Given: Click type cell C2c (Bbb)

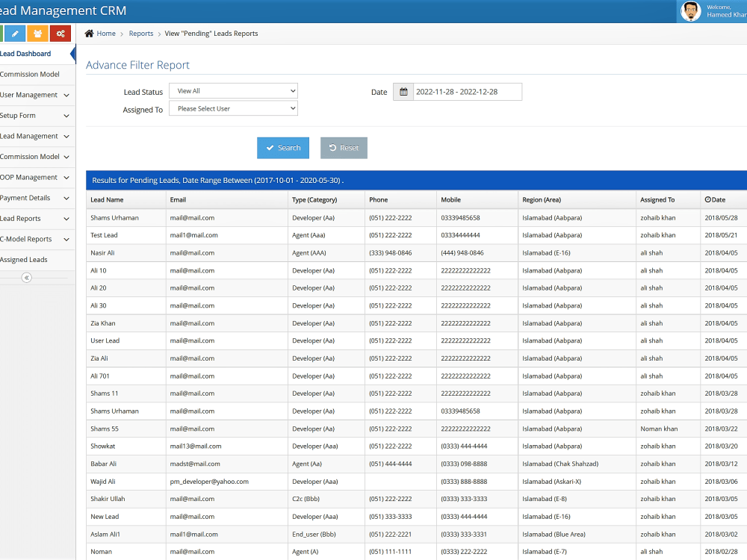Looking at the screenshot, I should (306, 499).
